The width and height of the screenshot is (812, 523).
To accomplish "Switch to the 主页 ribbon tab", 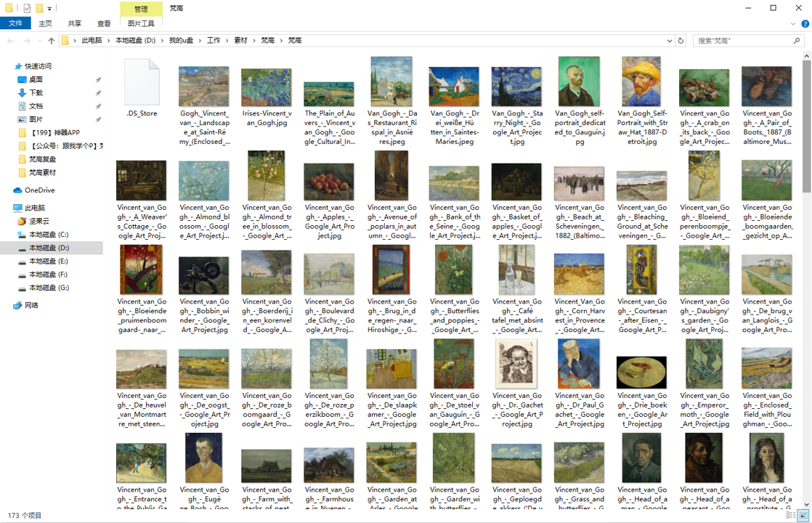I will click(x=46, y=23).
